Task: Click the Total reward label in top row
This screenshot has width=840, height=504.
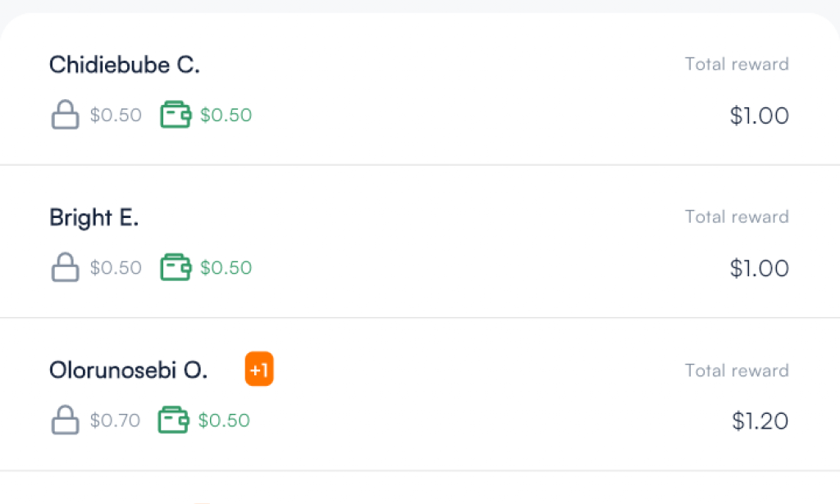Action: pos(736,64)
